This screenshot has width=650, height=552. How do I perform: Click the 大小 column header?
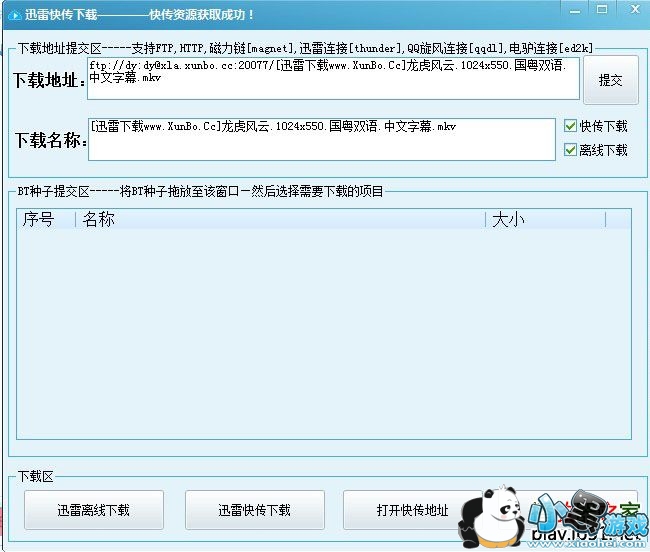click(x=546, y=219)
